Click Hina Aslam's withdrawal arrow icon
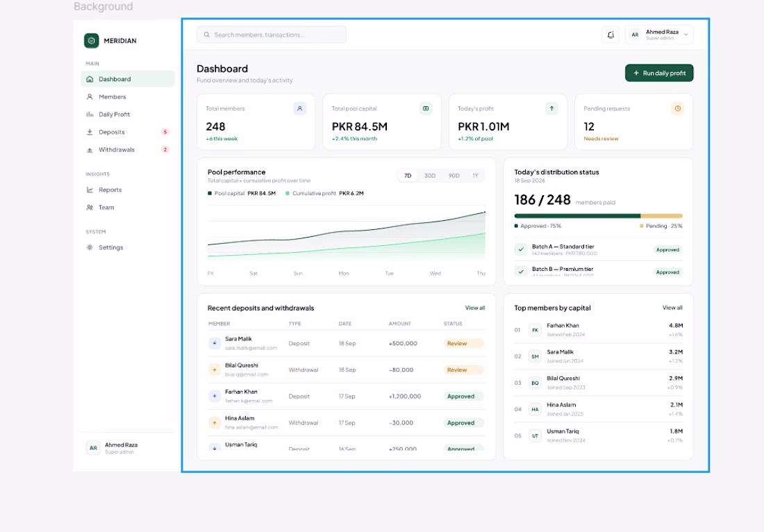764x532 pixels. point(215,422)
